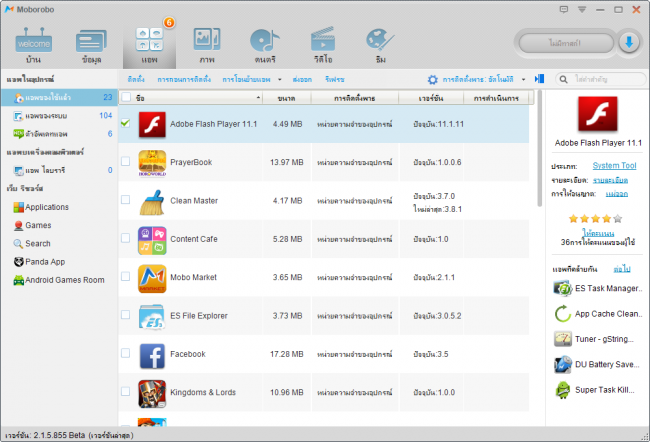Image resolution: width=650 pixels, height=442 pixels.
Task: Toggle the select-all header checkbox
Action: [126, 97]
